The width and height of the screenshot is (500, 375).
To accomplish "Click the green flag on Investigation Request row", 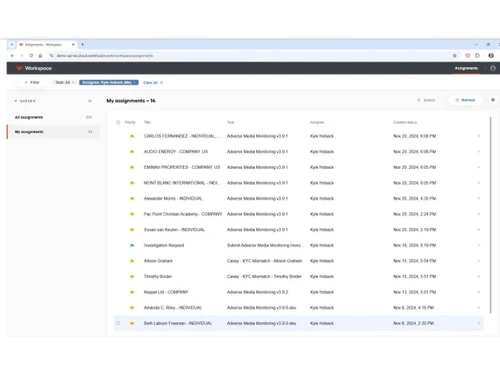I will click(132, 246).
